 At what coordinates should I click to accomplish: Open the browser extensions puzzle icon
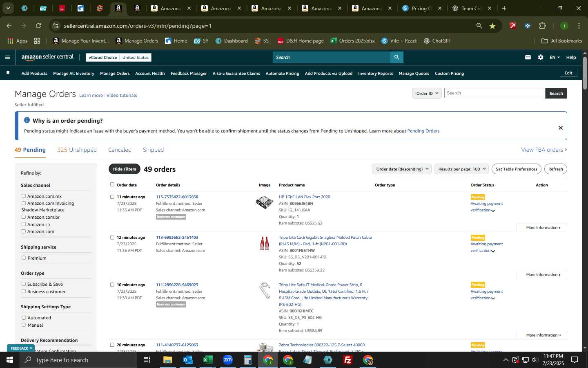coord(542,26)
